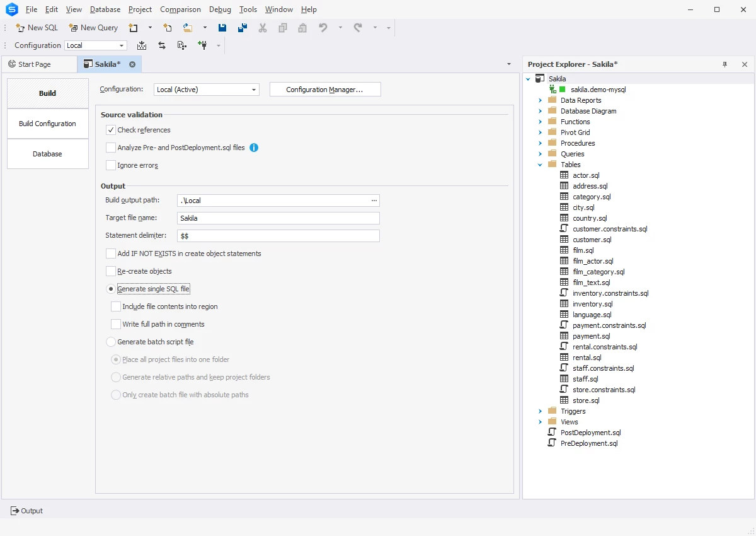Expand the Views folder
Image resolution: width=756 pixels, height=536 pixels.
click(x=540, y=422)
